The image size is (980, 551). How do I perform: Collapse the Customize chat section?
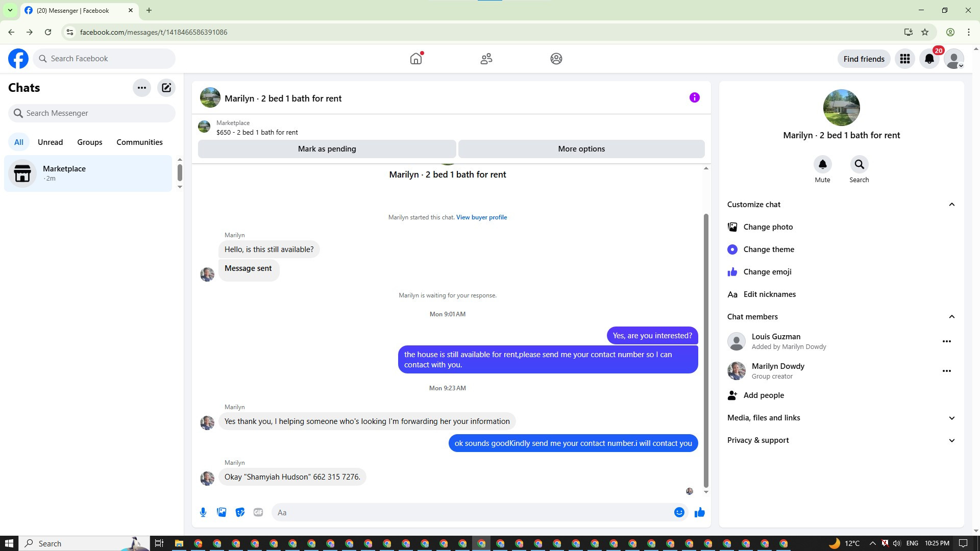point(841,205)
